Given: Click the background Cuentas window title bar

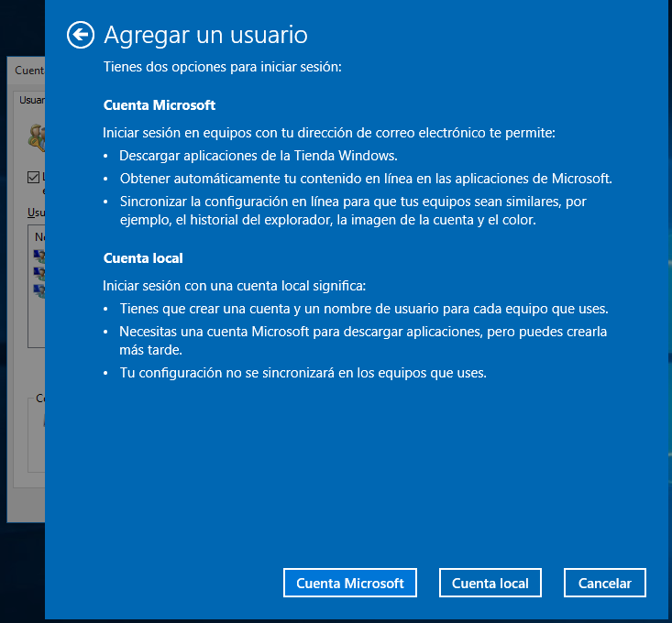Looking at the screenshot, I should tap(28, 70).
